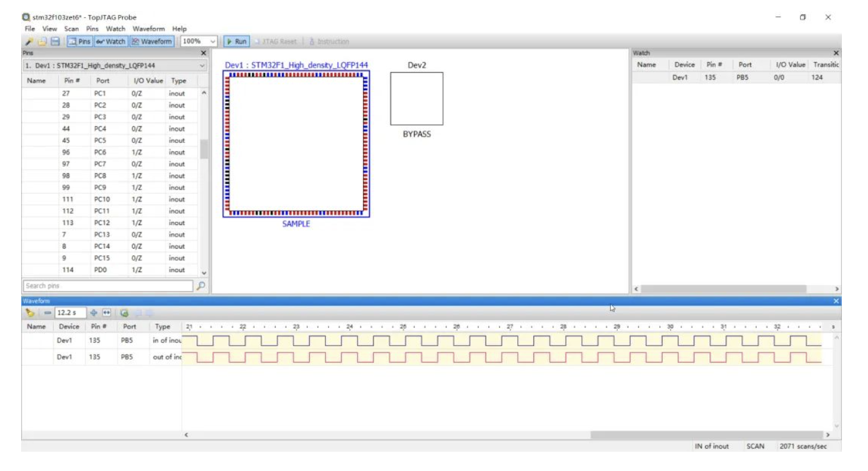This screenshot has width=868, height=471.
Task: Open the zoom percentage dropdown
Action: pos(214,42)
